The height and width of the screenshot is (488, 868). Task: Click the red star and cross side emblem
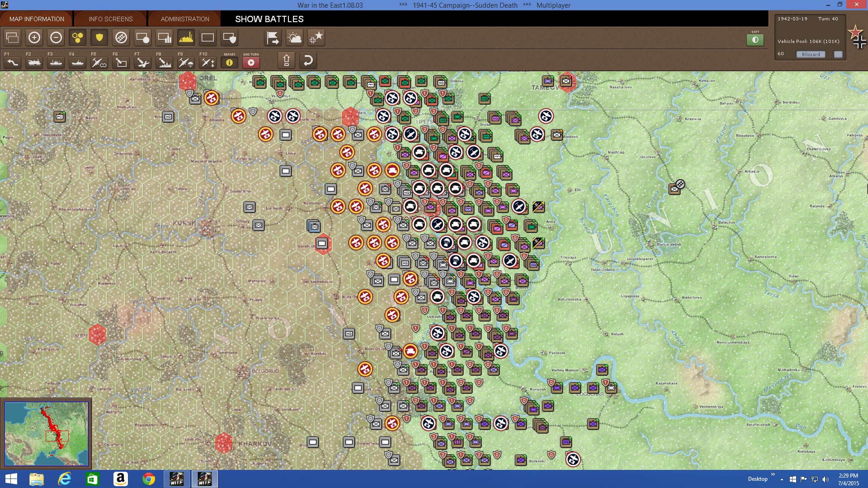pos(857,37)
